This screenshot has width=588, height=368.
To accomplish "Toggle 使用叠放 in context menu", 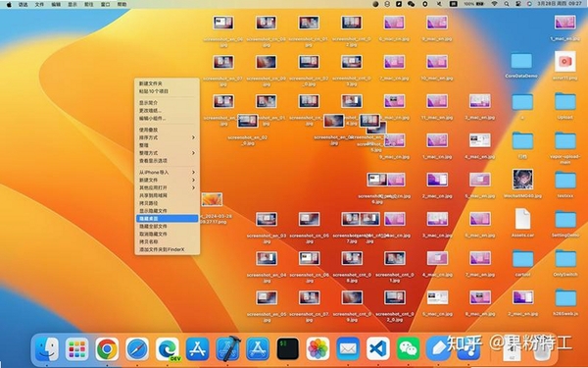I will [x=168, y=130].
